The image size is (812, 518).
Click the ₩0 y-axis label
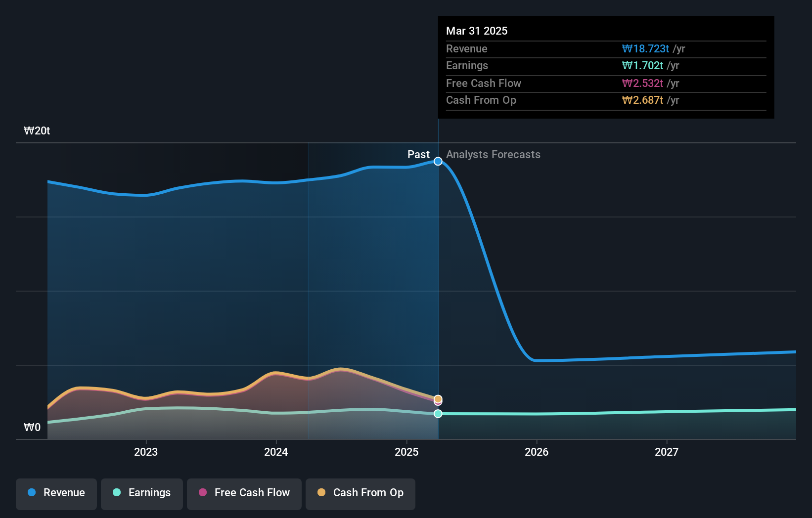32,427
